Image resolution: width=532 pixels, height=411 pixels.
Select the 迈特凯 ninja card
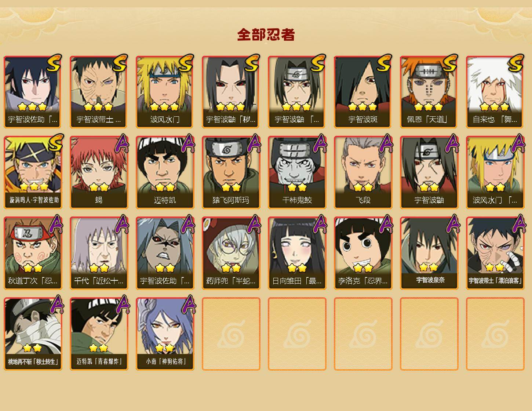165,172
